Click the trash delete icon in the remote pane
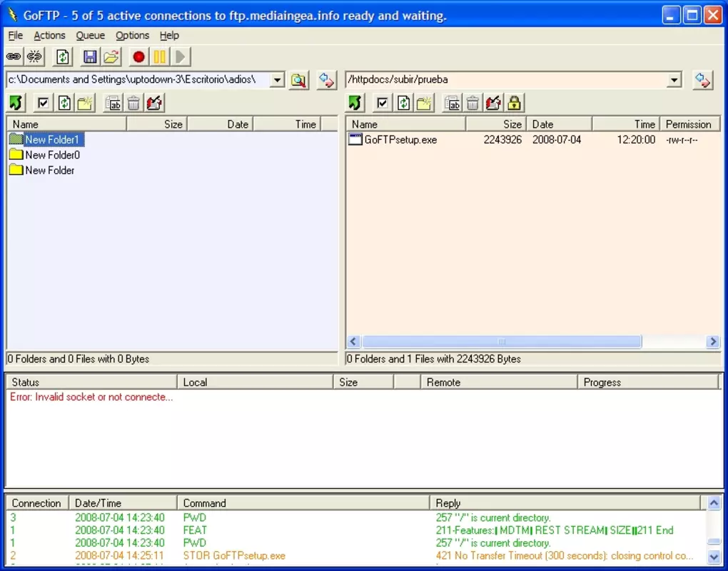 472,103
